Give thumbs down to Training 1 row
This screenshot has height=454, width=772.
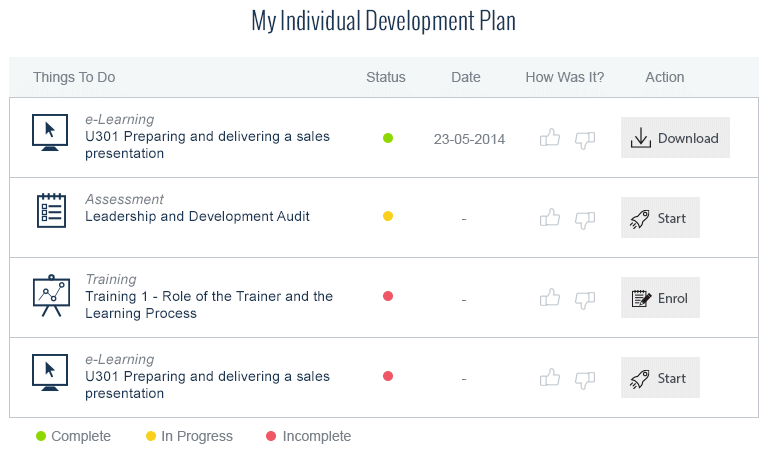pos(585,298)
